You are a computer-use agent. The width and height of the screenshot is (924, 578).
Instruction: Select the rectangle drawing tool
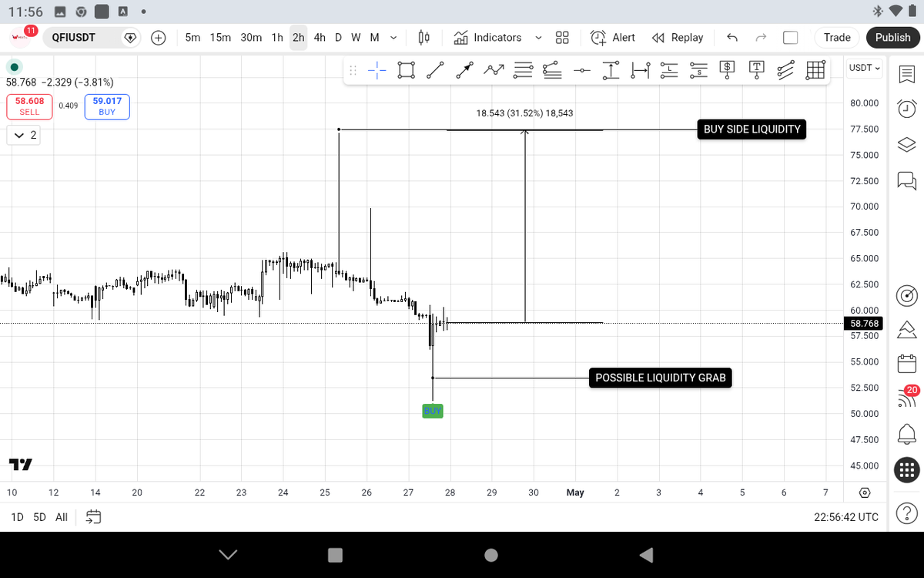[x=406, y=70]
